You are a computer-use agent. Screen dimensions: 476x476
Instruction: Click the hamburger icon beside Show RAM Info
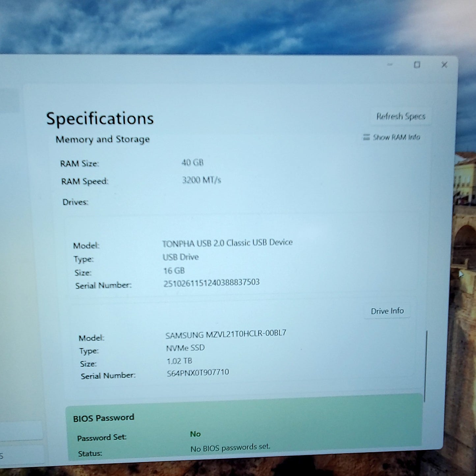tap(366, 137)
